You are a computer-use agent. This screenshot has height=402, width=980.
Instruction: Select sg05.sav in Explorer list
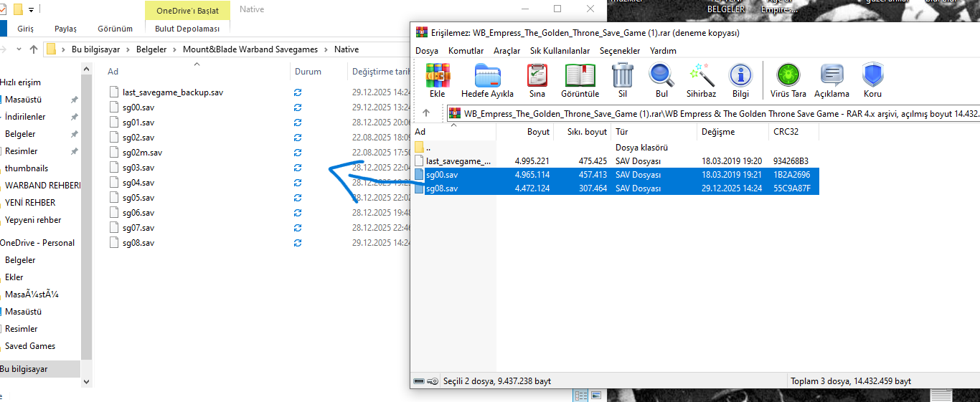138,198
